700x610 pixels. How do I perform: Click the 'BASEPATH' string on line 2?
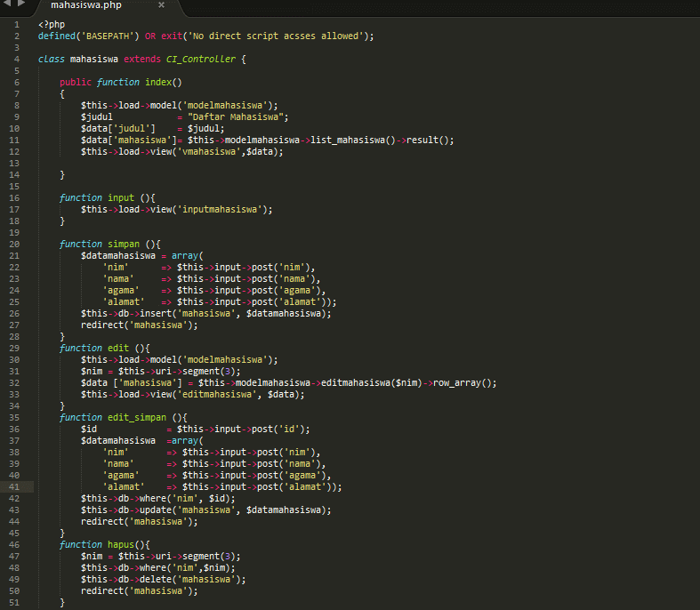[x=107, y=36]
